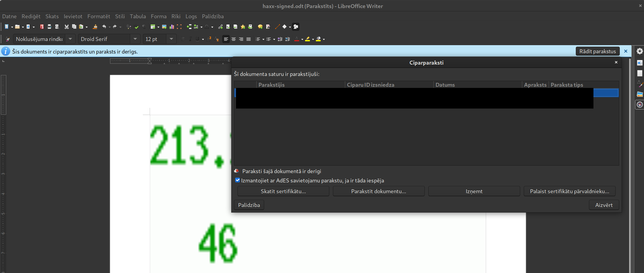Open the Navigator compass in the sidebar
Image resolution: width=644 pixels, height=273 pixels.
640,105
